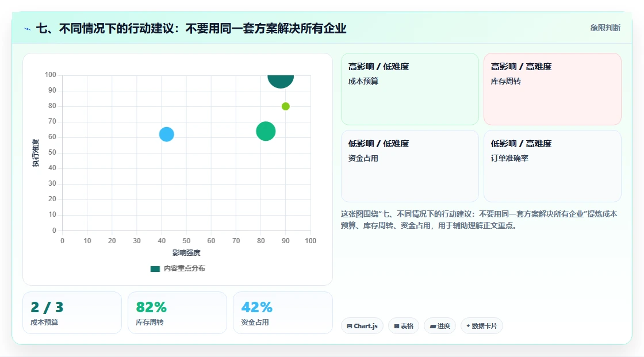Screen dimensions: 644x357
Task: Toggle the 内容重点分布 legend swatch
Action: point(155,268)
